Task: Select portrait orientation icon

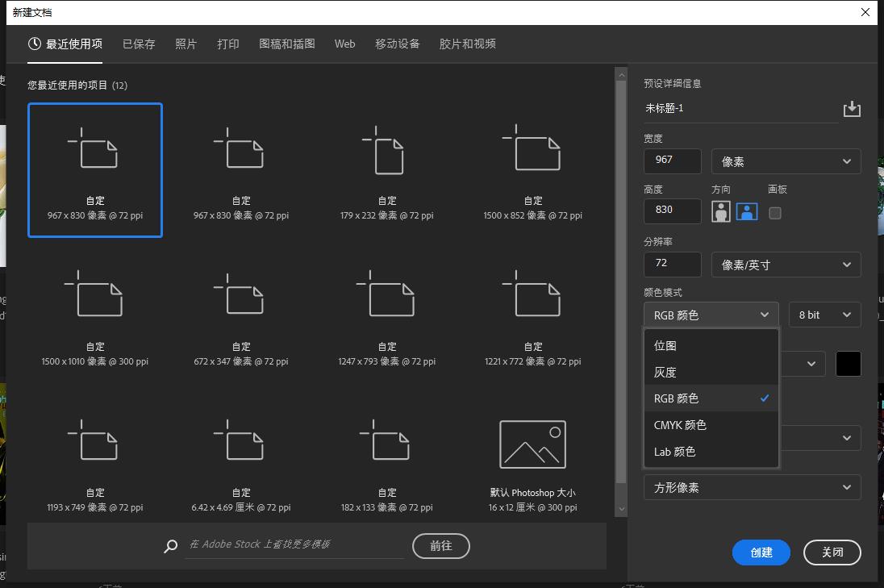Action: coord(720,212)
